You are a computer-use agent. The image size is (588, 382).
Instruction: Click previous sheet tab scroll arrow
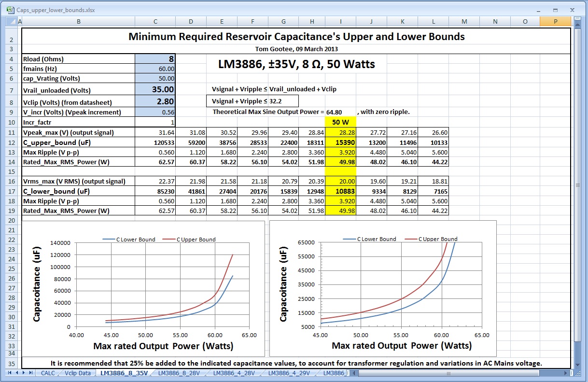17,373
